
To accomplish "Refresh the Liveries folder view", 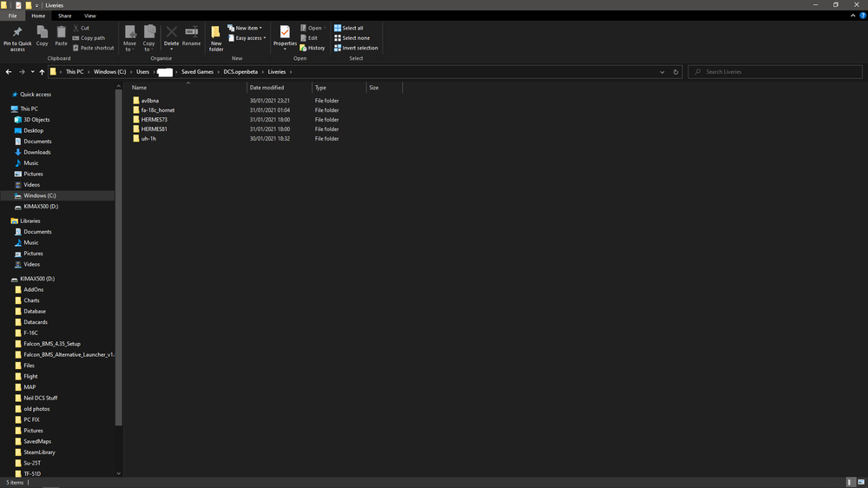I will (x=675, y=71).
